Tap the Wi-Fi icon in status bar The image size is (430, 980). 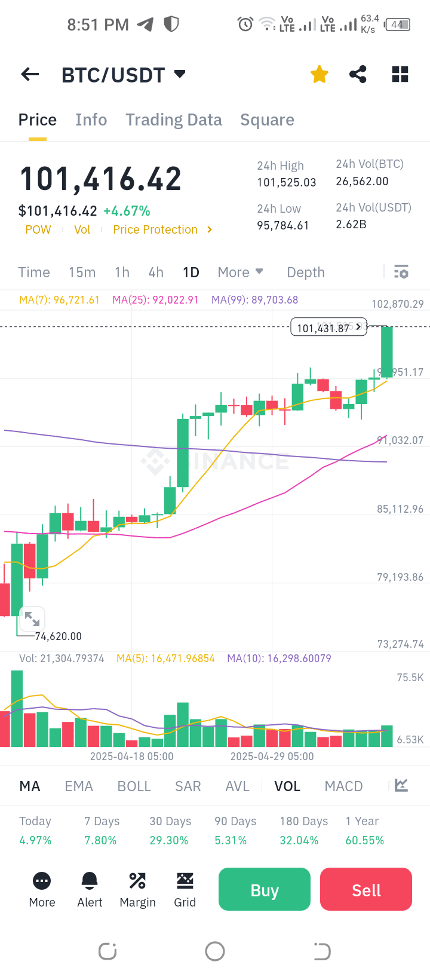pyautogui.click(x=268, y=24)
